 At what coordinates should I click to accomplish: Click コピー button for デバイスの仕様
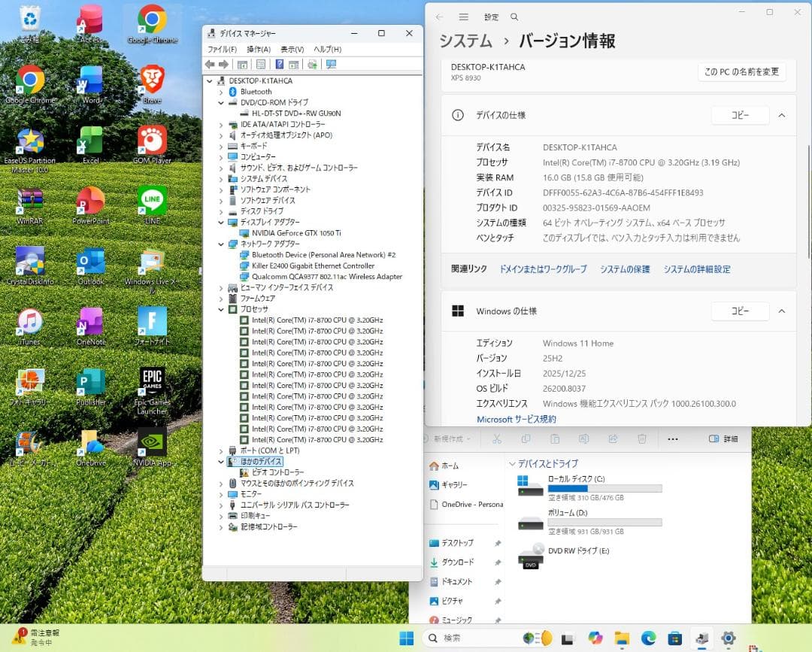(x=740, y=115)
